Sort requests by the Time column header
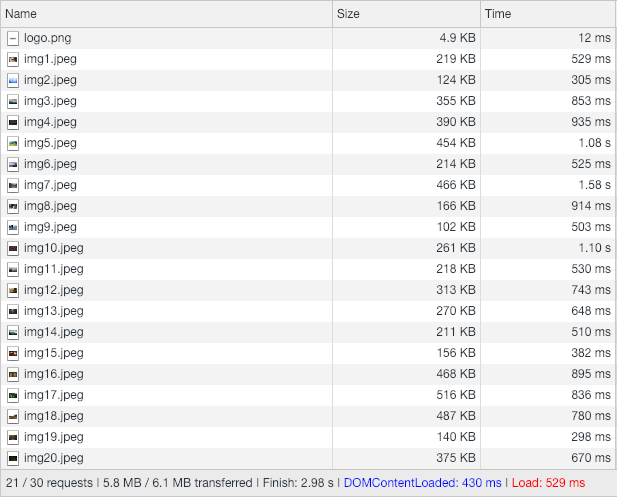The image size is (617, 497). pyautogui.click(x=497, y=14)
